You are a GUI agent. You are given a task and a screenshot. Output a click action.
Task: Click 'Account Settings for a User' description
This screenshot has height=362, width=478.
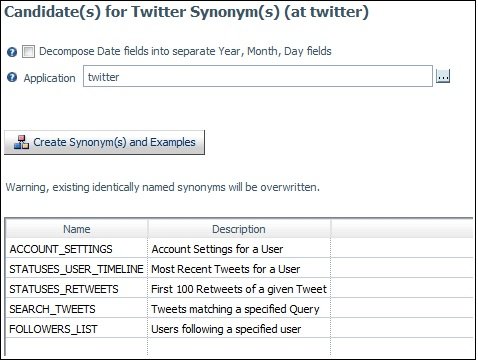pos(217,249)
